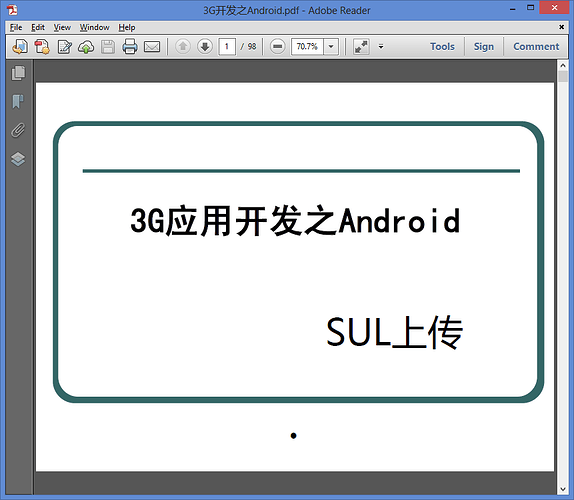Go to next page down arrow
Screen dimensions: 574x500
pyautogui.click(x=205, y=46)
